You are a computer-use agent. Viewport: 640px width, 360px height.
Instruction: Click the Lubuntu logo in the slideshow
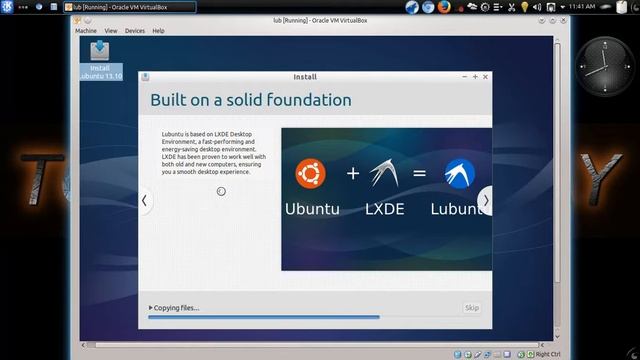[460, 173]
